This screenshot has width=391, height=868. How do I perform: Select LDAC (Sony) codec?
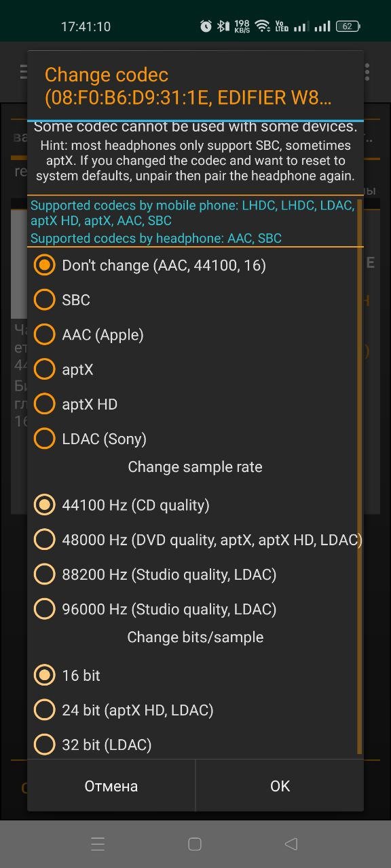(x=195, y=439)
